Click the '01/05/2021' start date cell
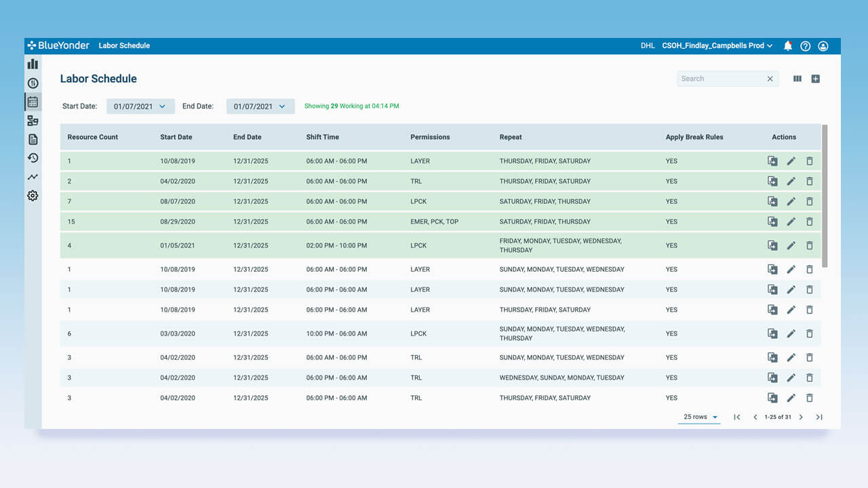Image resolution: width=868 pixels, height=488 pixels. (178, 245)
